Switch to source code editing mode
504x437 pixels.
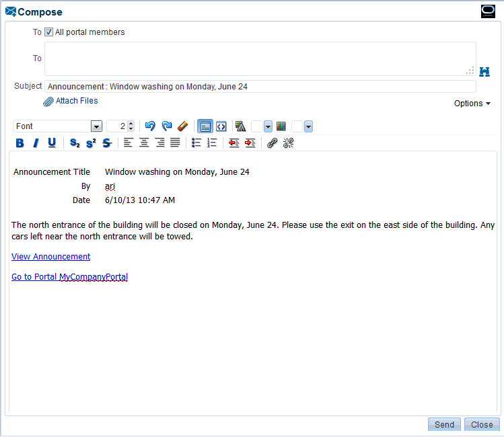point(221,126)
